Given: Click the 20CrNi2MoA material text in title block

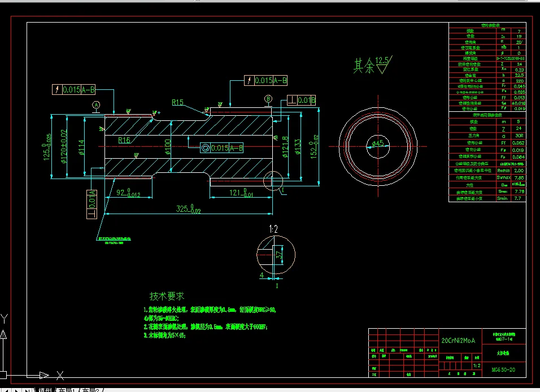Looking at the screenshot, I should [458, 341].
